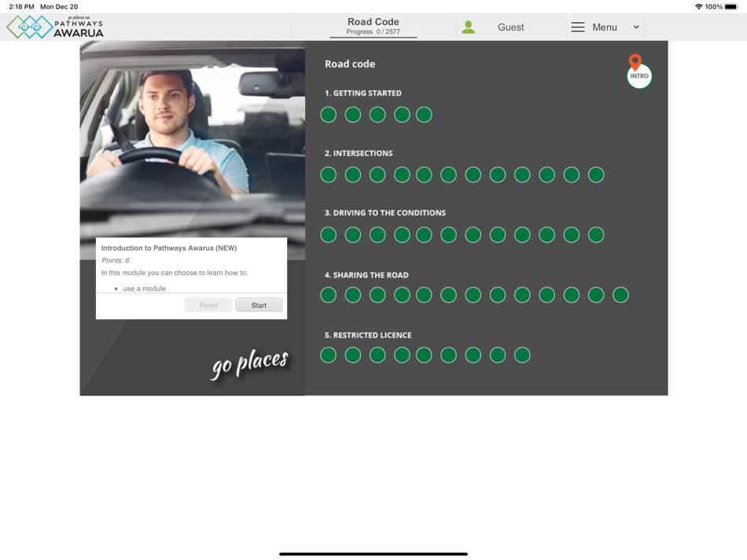Select first dot in Driving to the Conditions
747x560 pixels.
pos(328,235)
